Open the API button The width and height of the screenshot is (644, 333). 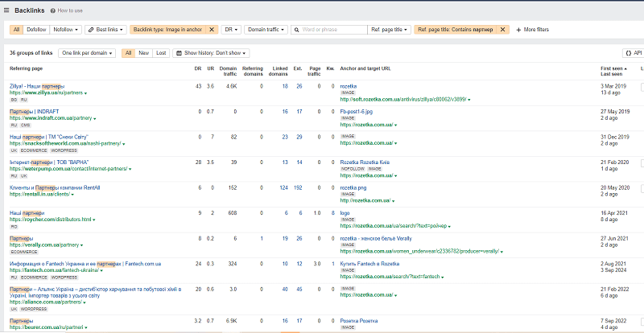(634, 53)
